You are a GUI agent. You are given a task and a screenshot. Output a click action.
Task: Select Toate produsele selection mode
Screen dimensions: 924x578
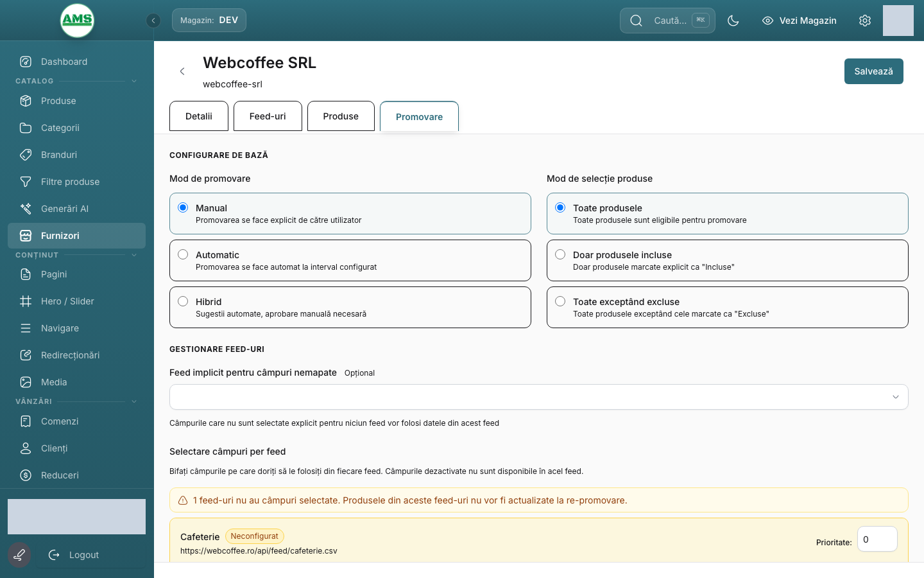(728, 213)
